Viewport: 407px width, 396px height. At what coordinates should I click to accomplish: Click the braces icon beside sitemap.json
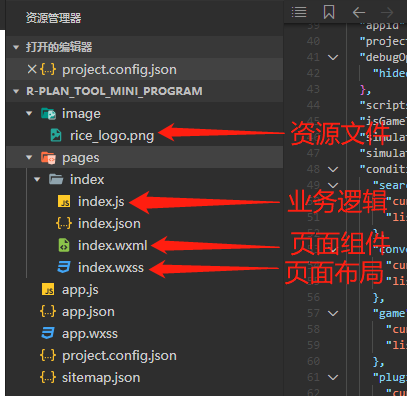48,377
